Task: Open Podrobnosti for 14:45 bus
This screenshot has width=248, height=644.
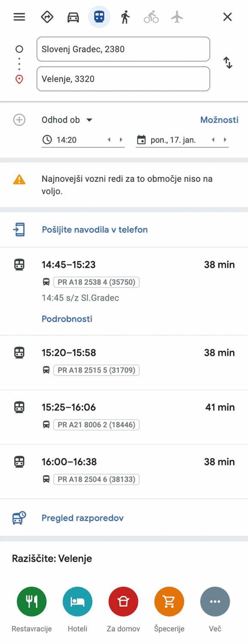Action: click(67, 319)
